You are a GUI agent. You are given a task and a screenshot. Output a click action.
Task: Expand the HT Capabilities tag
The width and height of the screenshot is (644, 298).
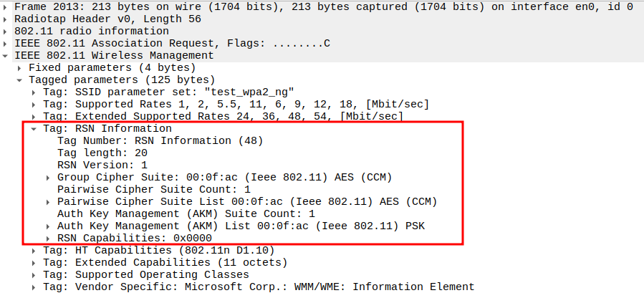pyautogui.click(x=34, y=250)
